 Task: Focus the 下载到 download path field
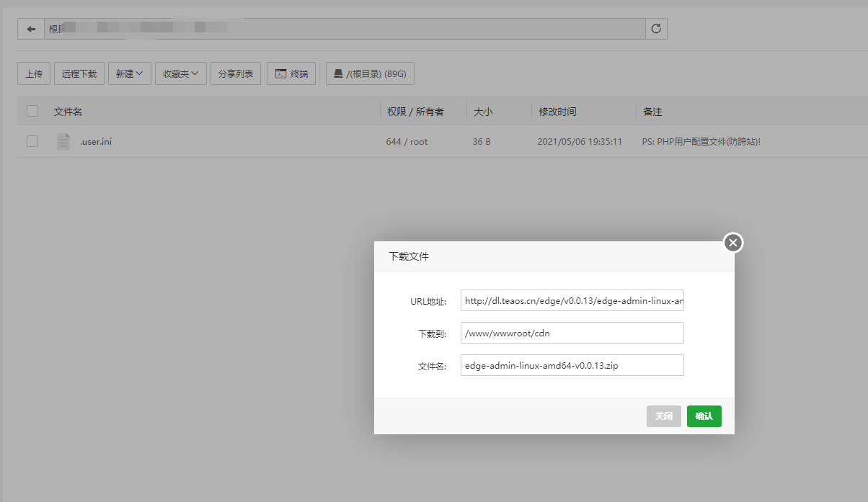tap(572, 333)
